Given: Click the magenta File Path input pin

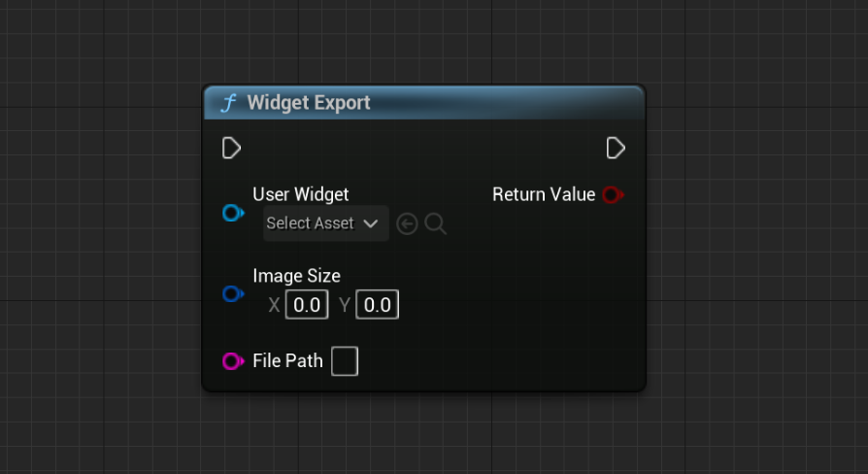Looking at the screenshot, I should pos(231,361).
